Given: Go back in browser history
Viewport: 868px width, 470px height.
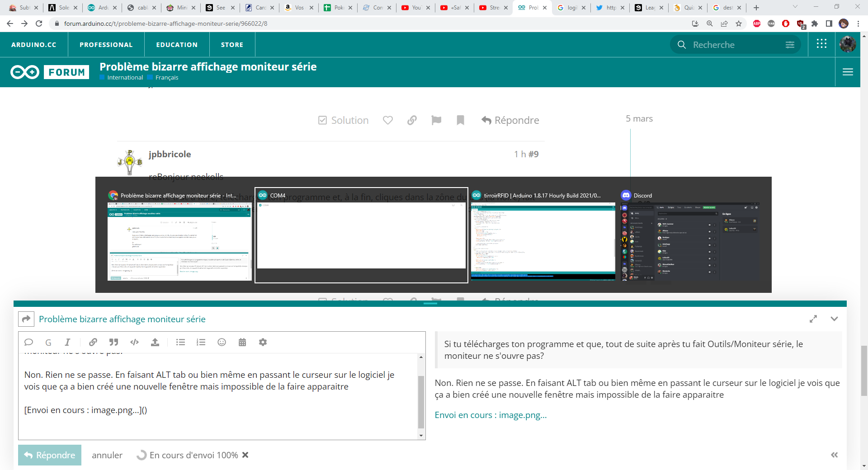Looking at the screenshot, I should (x=10, y=23).
